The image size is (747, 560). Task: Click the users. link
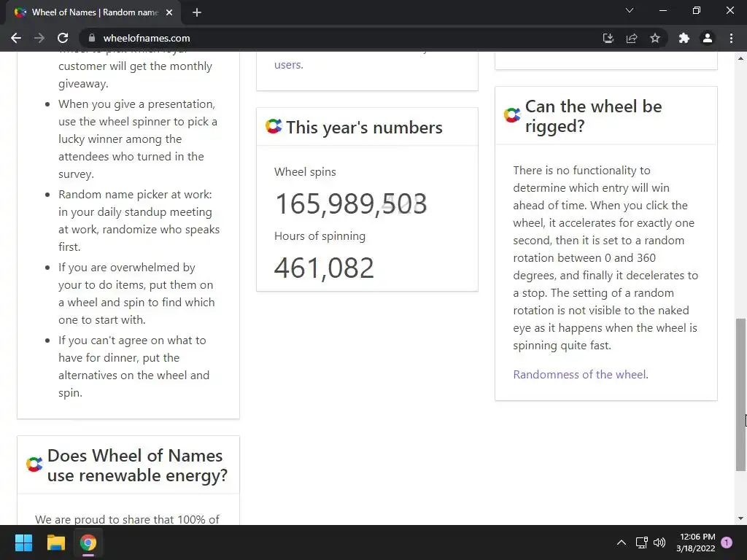(289, 65)
